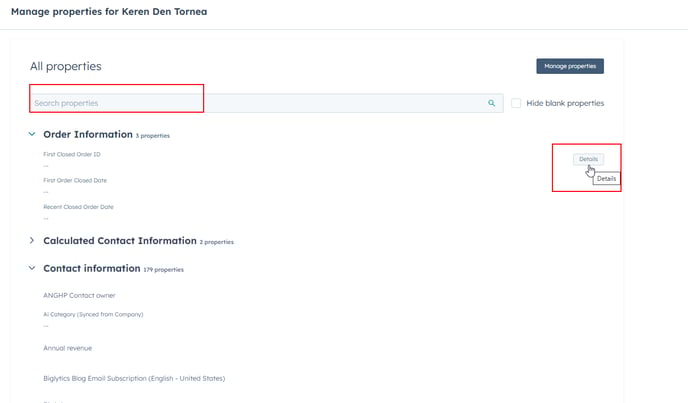Enable Hide blank properties checkbox
This screenshot has height=403, width=688.
click(516, 103)
